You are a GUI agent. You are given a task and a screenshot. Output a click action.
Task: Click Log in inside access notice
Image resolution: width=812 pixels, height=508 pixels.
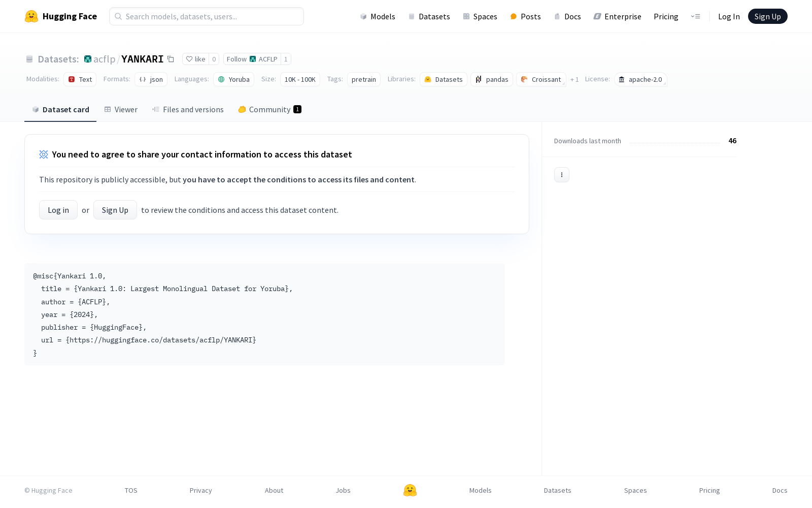pyautogui.click(x=58, y=210)
